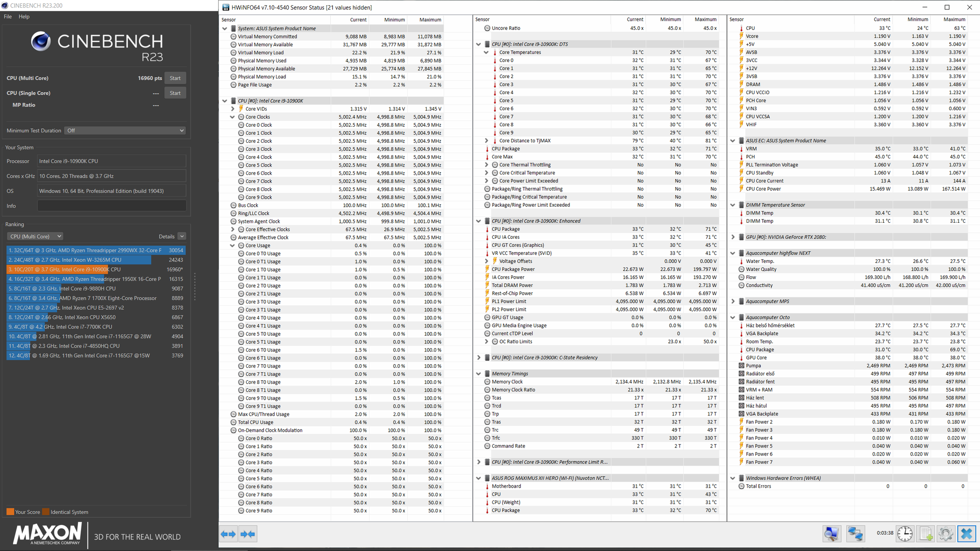Start the CPU Multi Core benchmark
Screen dimensions: 980x551
pyautogui.click(x=175, y=78)
